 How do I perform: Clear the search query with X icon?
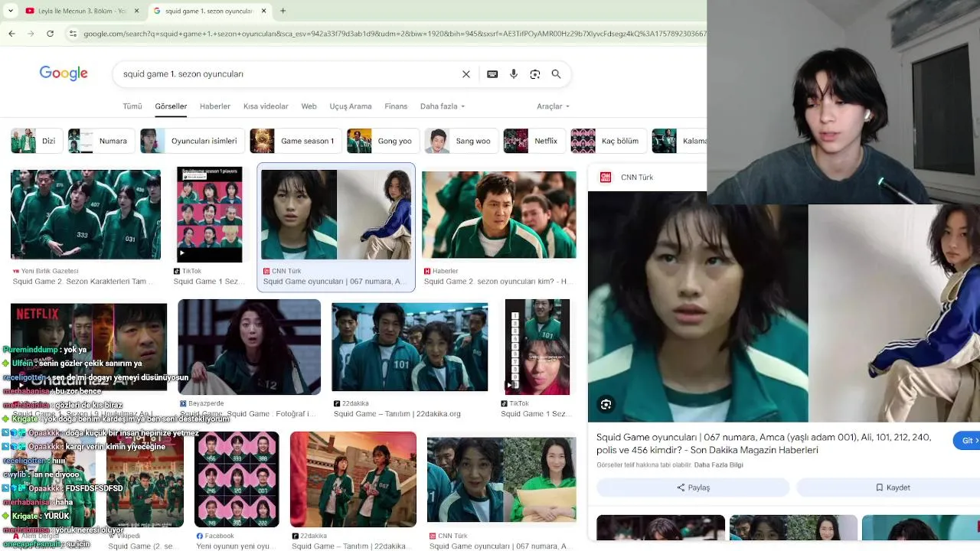(x=465, y=74)
